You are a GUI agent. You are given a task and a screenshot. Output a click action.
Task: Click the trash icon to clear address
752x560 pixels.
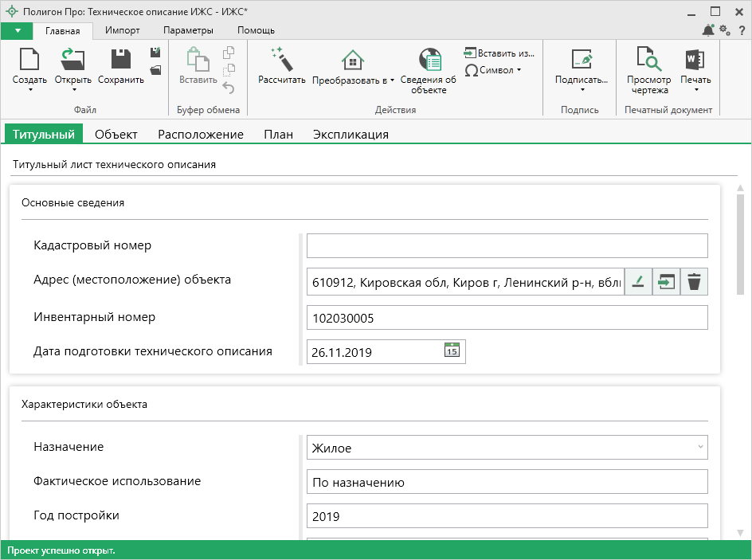694,282
